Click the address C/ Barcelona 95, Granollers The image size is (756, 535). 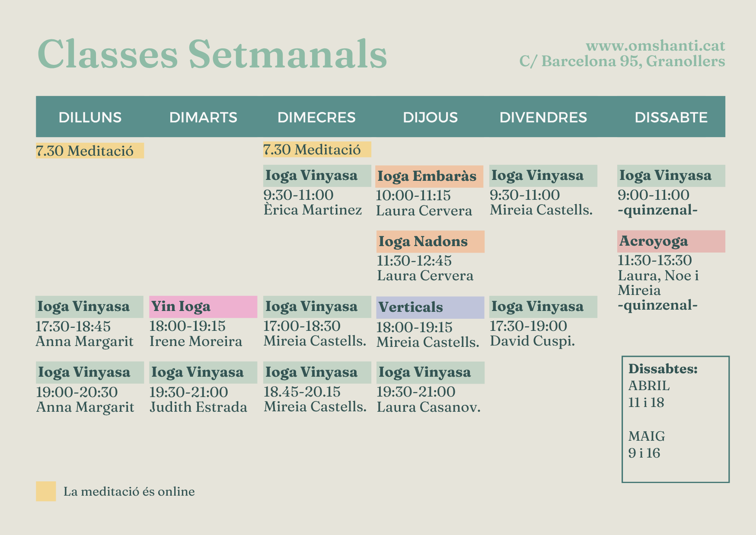coord(622,61)
